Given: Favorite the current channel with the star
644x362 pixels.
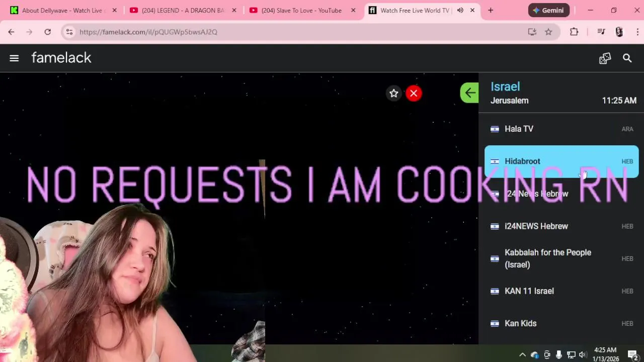Looking at the screenshot, I should tap(394, 93).
